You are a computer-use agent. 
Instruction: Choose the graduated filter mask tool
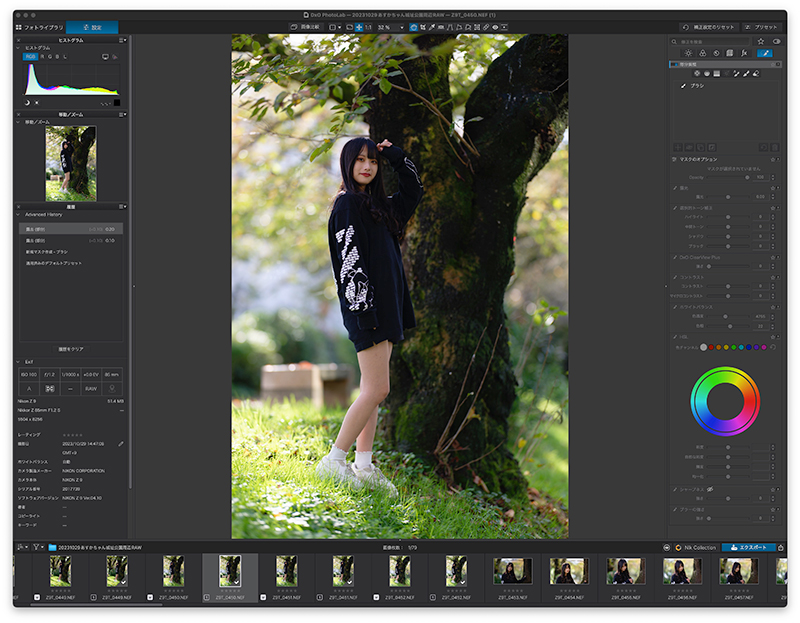716,73
